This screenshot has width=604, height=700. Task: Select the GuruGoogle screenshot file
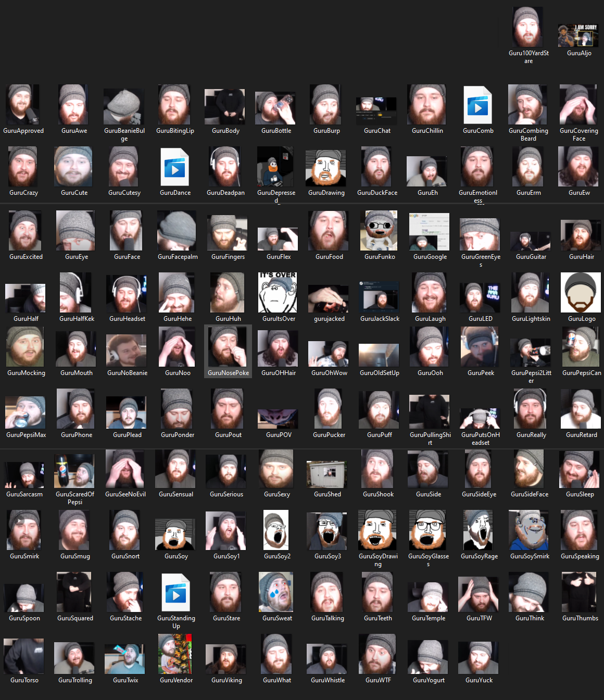point(429,231)
